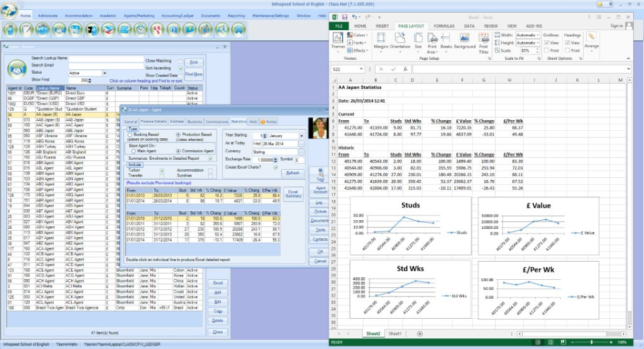The width and height of the screenshot is (644, 349).
Task: Open the agents handshake icon in Class.Net toolbar
Action: tap(60, 30)
